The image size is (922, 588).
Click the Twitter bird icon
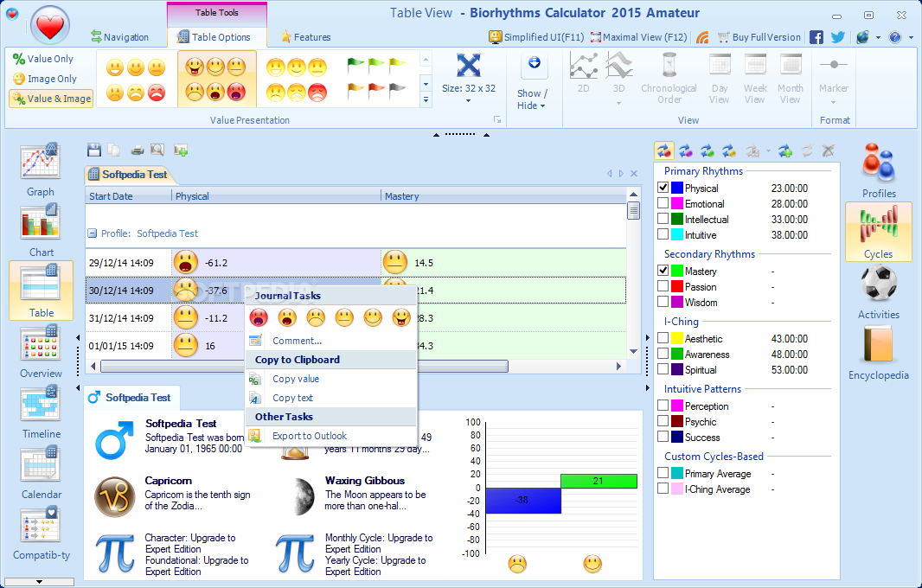(838, 37)
